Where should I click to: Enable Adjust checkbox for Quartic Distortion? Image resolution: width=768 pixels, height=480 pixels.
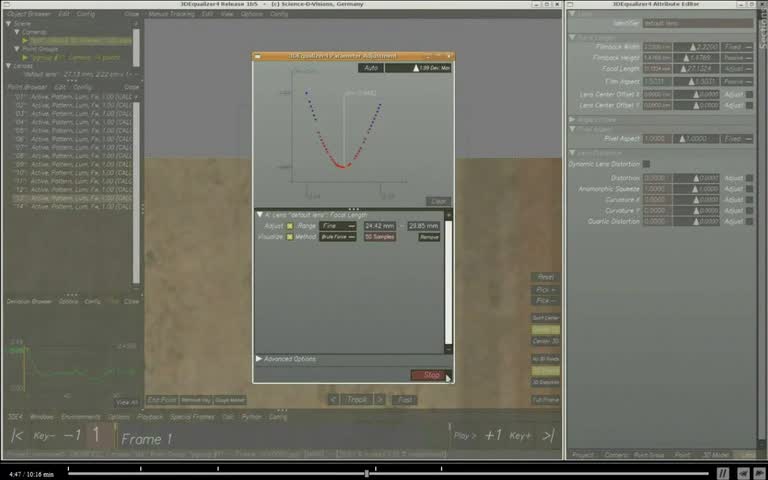coord(749,221)
